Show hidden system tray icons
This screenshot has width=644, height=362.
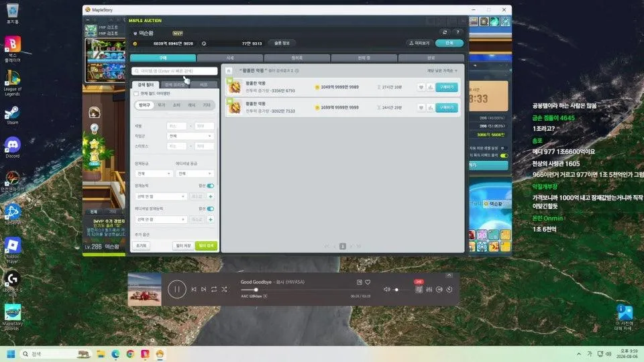(x=579, y=354)
